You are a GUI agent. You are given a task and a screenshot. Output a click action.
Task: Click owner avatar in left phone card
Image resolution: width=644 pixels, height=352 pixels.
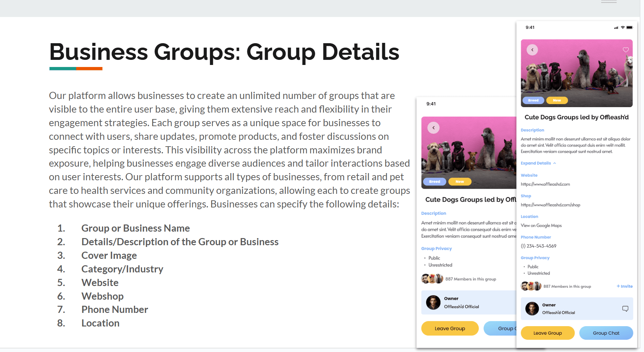(x=433, y=302)
